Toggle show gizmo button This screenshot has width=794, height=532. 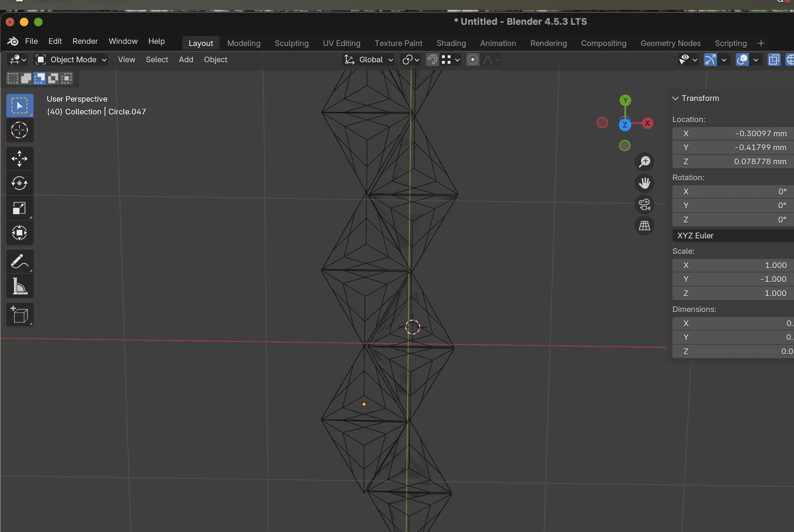(710, 60)
